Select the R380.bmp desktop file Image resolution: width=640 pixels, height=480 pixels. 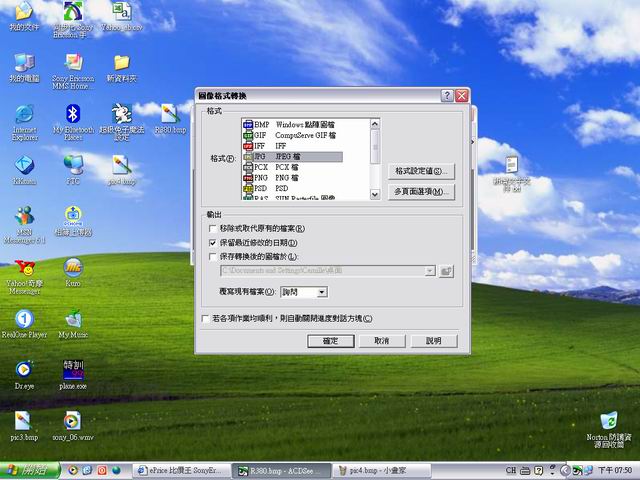(170, 119)
